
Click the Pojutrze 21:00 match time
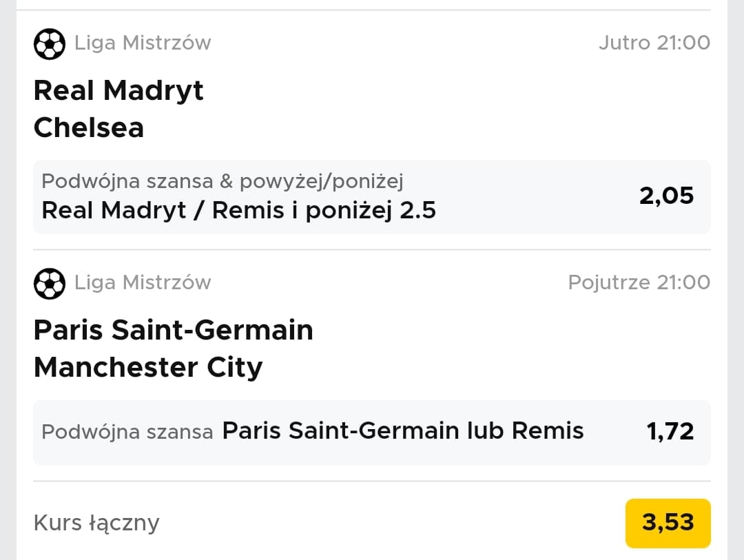tap(639, 282)
